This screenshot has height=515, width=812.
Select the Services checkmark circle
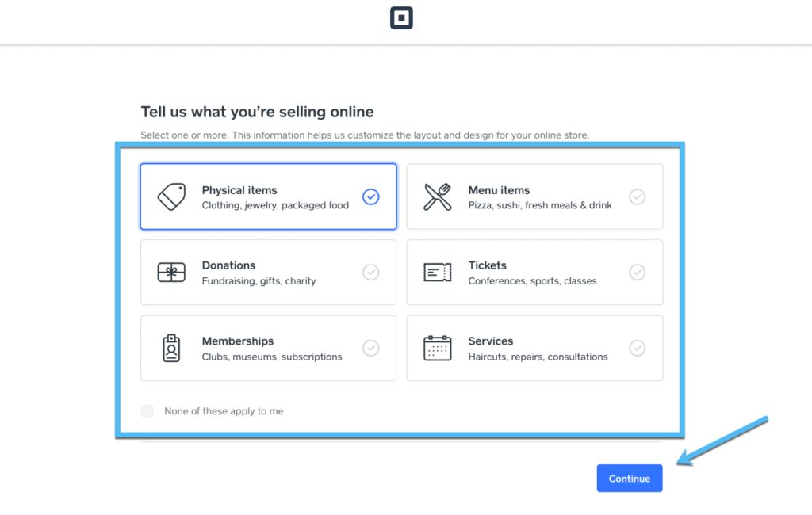click(x=637, y=348)
